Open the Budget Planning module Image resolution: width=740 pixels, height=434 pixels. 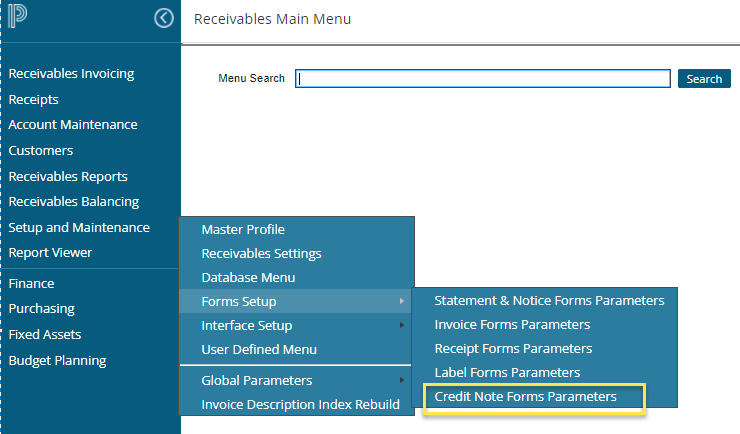pos(57,360)
